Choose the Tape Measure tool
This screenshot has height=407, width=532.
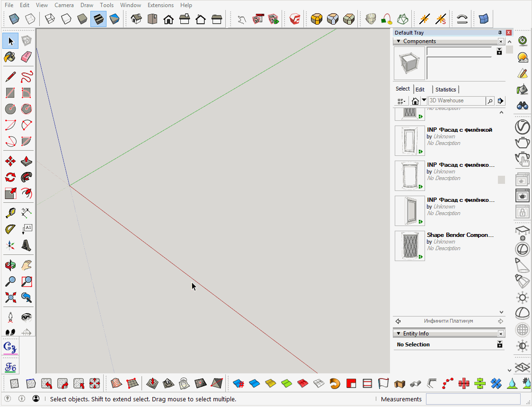[10, 213]
